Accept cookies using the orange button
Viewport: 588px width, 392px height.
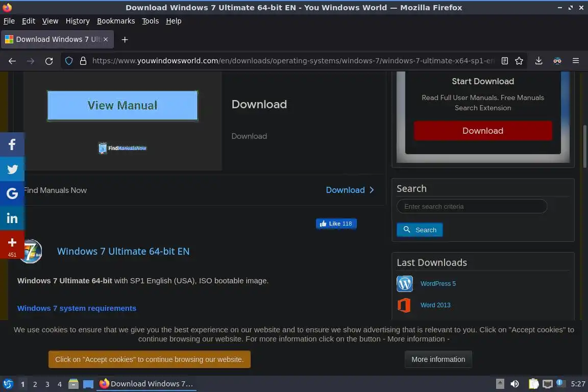(x=149, y=359)
